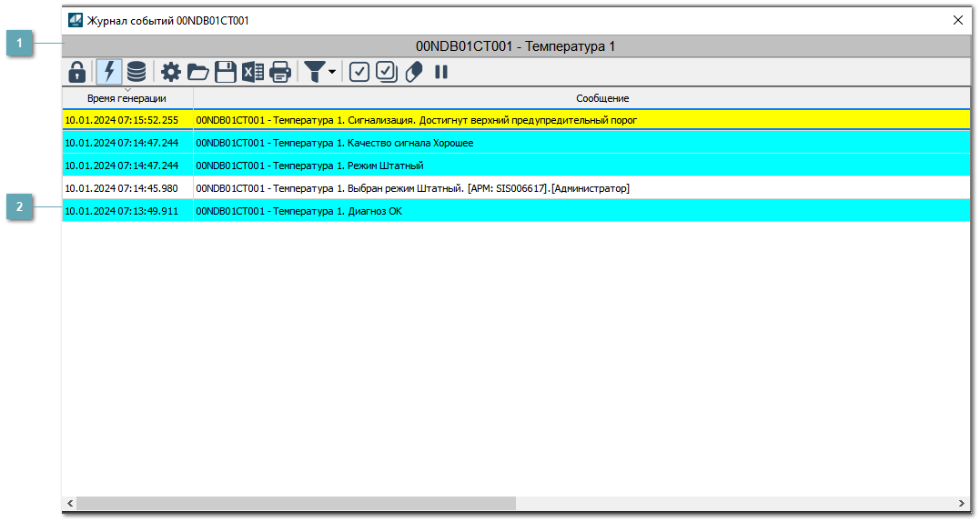Save the log with floppy disk icon
Viewport: 980px width, 522px height.
pyautogui.click(x=226, y=72)
